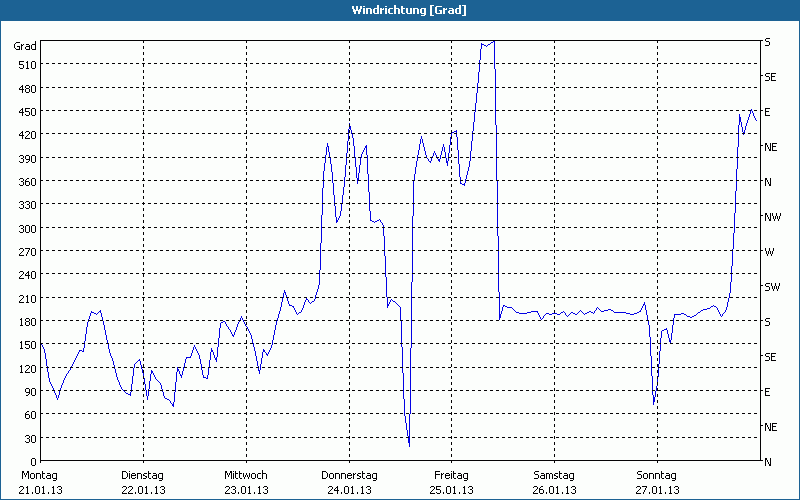
Task: Click 'SE' compass label beside 480 gridline
Action: [x=770, y=77]
